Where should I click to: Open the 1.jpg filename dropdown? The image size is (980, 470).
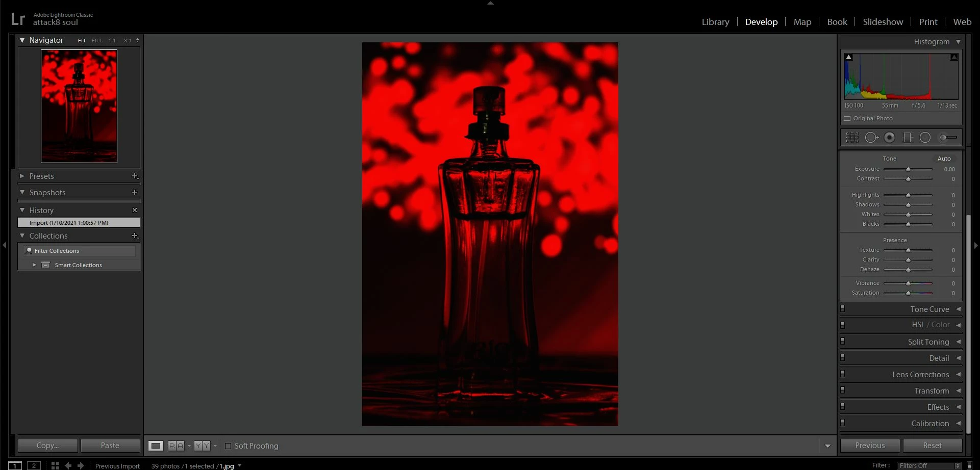[239, 465]
